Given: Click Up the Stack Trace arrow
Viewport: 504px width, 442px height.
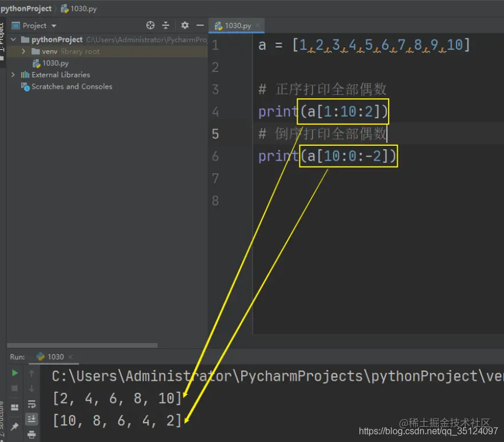Looking at the screenshot, I should [x=31, y=373].
